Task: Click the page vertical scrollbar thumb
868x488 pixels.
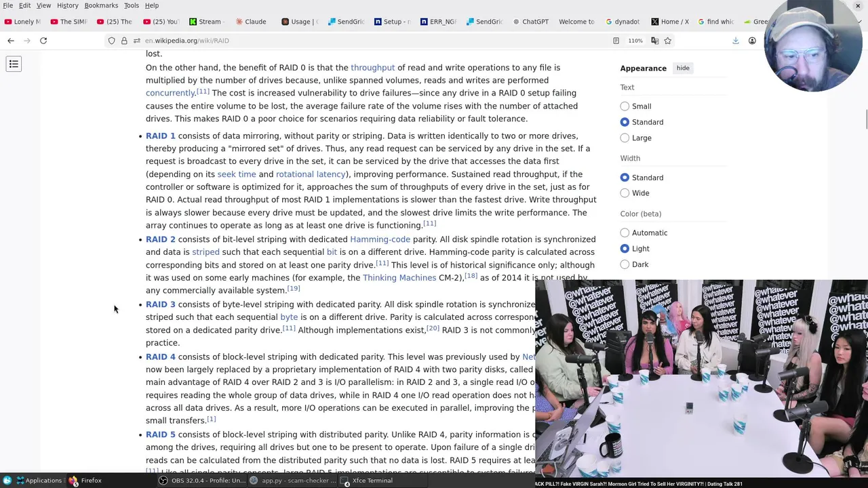Action: coord(865,119)
